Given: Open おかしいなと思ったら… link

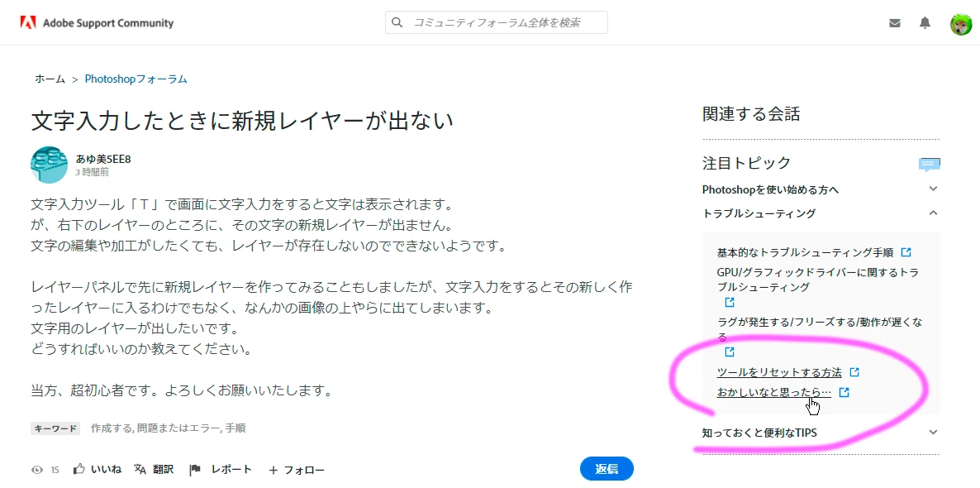Looking at the screenshot, I should click(773, 392).
